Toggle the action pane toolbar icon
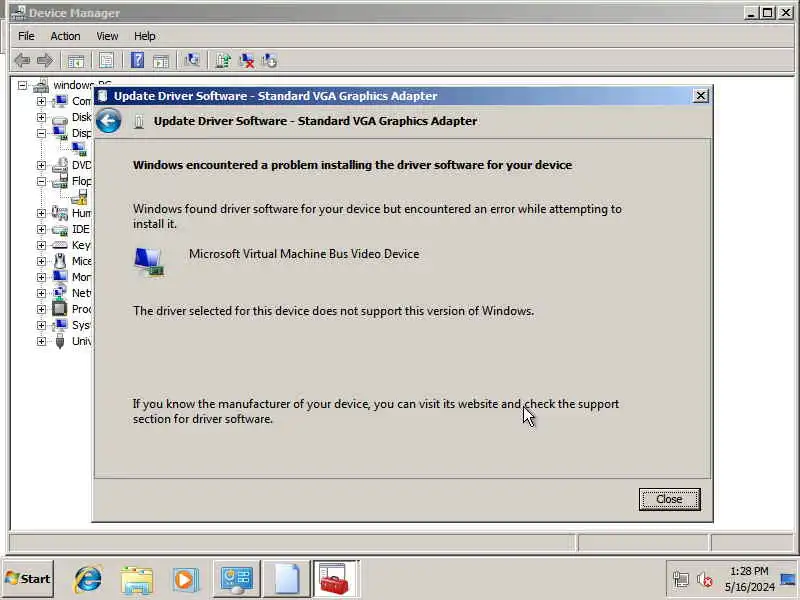Image resolution: width=800 pixels, height=600 pixels. click(161, 61)
